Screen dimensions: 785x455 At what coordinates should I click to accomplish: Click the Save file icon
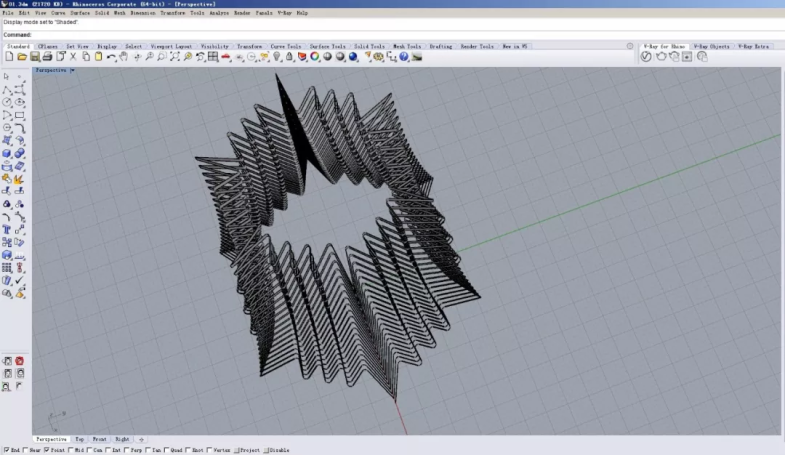tap(35, 57)
